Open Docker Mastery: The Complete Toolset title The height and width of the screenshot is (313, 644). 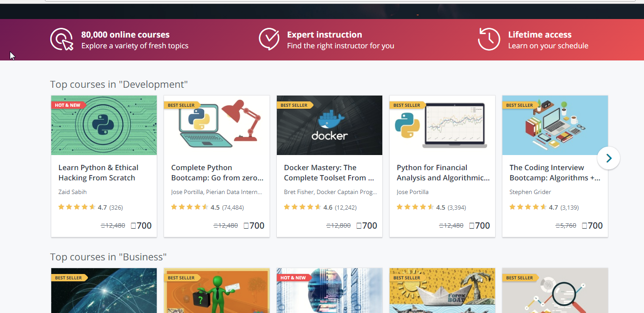[329, 173]
